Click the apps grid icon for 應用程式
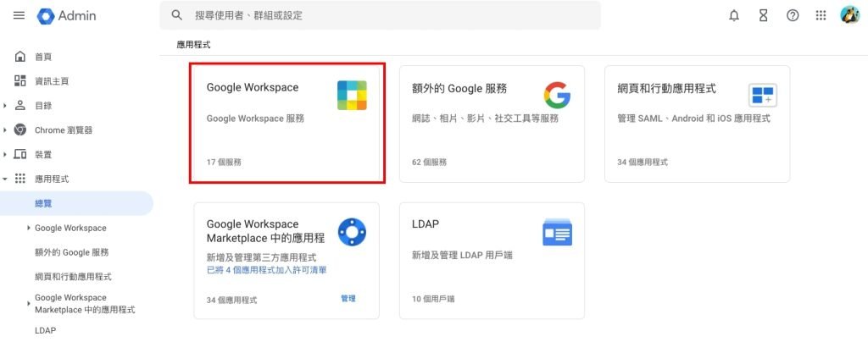Viewport: 868px width, 342px height. [x=20, y=179]
